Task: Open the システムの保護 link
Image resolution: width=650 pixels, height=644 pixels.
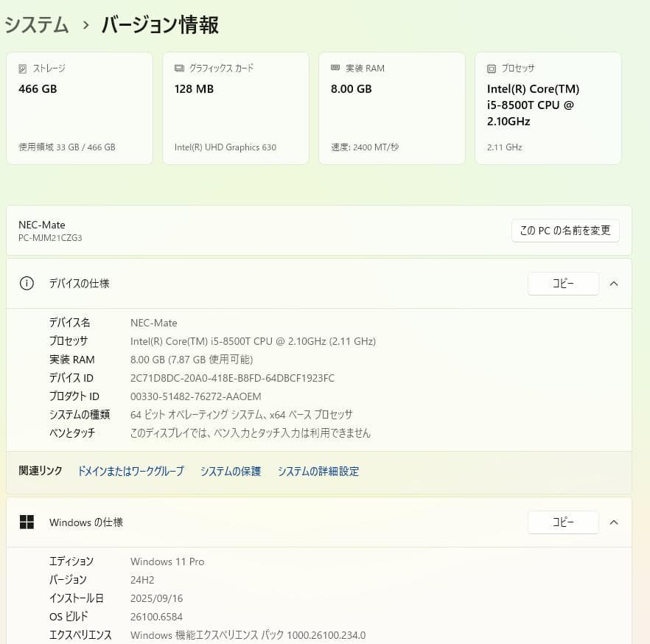Action: click(230, 471)
